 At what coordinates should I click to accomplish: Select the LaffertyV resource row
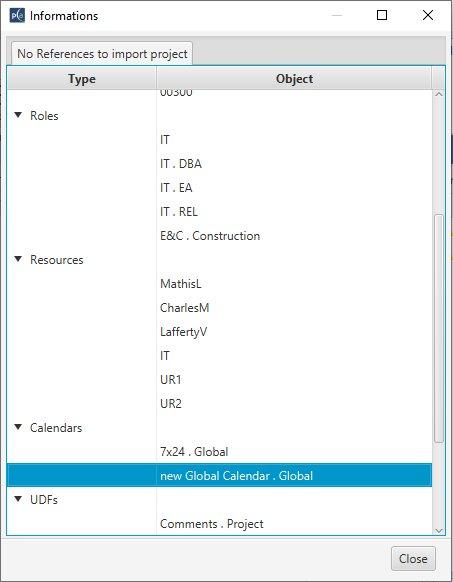tap(219, 331)
